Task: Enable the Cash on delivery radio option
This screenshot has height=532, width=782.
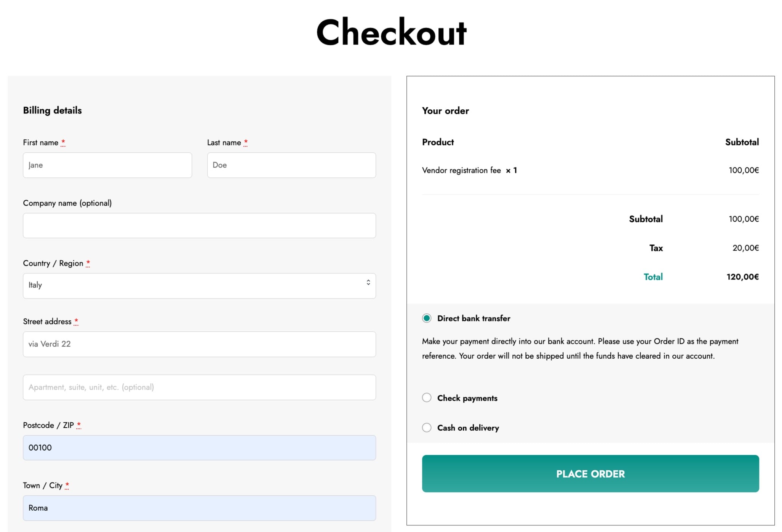Action: [427, 428]
